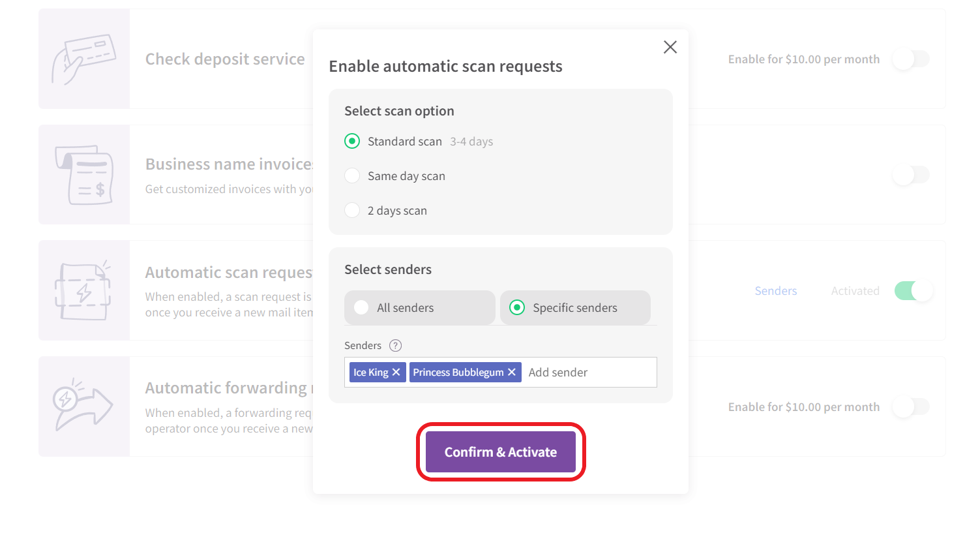Select the Standard scan radio option
980x535 pixels.
(x=352, y=141)
